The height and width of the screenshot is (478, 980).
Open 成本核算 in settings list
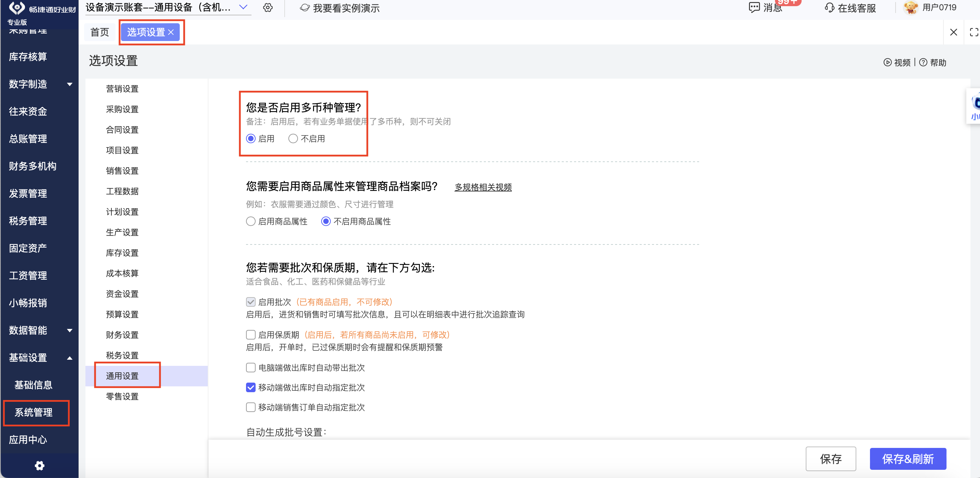point(122,274)
